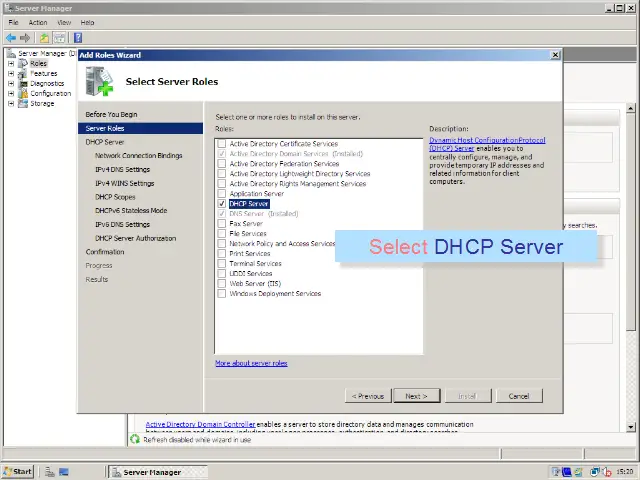Check the Web Server (IIS) role
Image resolution: width=640 pixels, height=480 pixels.
click(x=222, y=283)
